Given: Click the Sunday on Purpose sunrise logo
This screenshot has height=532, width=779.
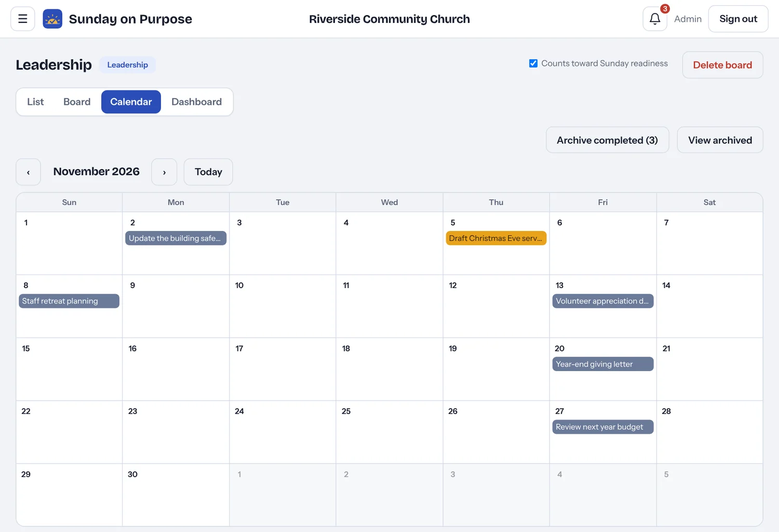Looking at the screenshot, I should coord(52,19).
